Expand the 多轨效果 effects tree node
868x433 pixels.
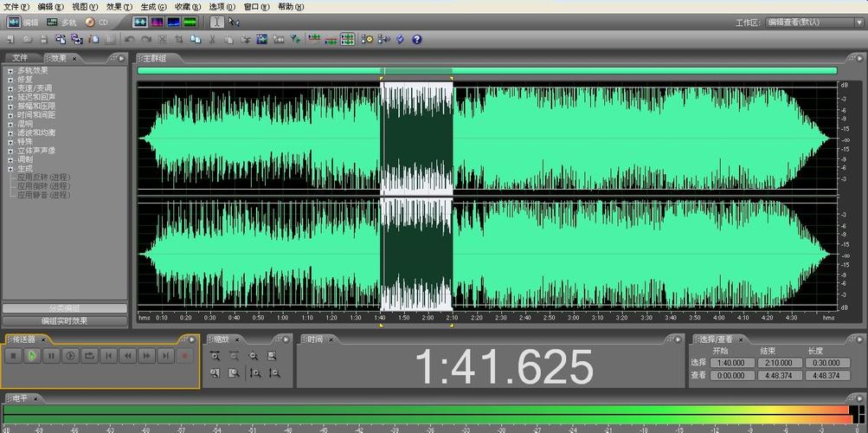pos(10,70)
